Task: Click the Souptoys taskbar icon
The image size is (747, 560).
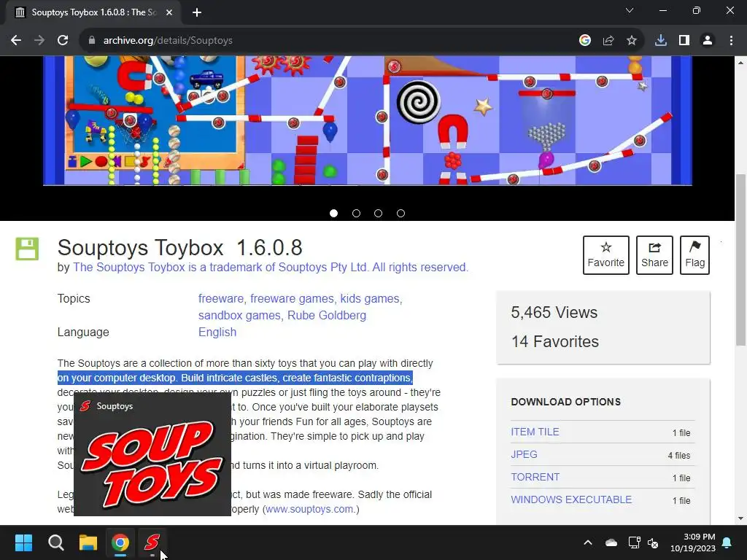Action: coord(152,542)
